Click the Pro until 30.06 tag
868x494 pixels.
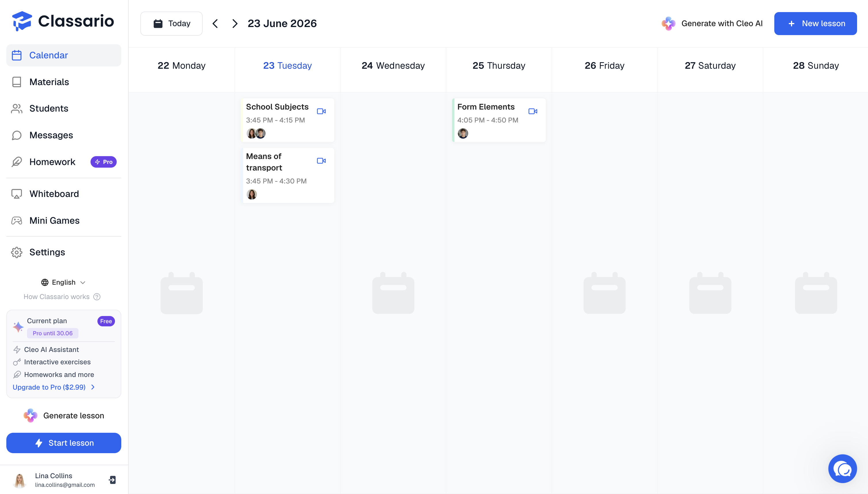[x=53, y=333]
